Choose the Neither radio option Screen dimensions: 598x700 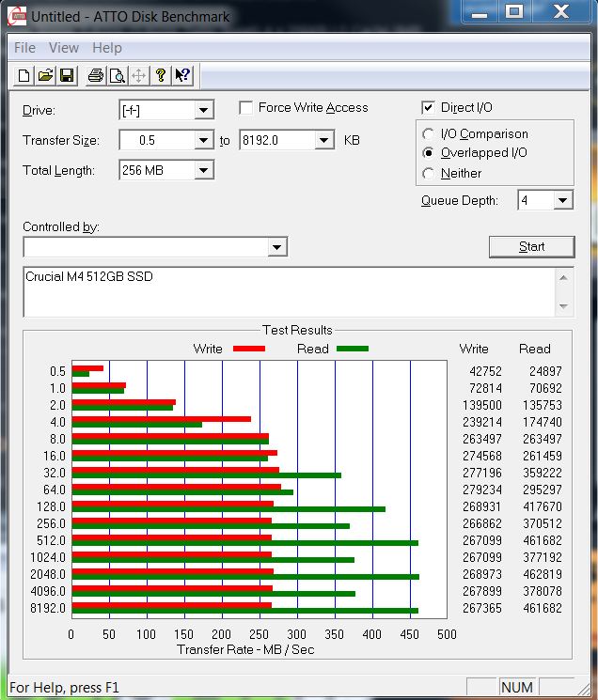click(x=429, y=174)
